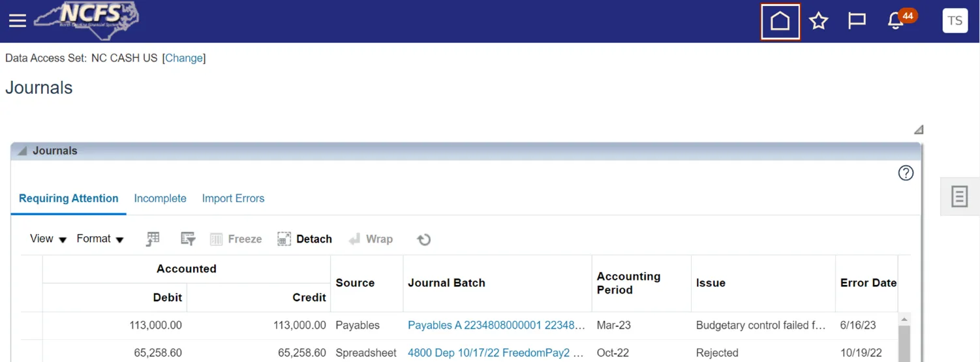This screenshot has width=980, height=362.
Task: Switch to the Import Errors tab
Action: [x=233, y=198]
